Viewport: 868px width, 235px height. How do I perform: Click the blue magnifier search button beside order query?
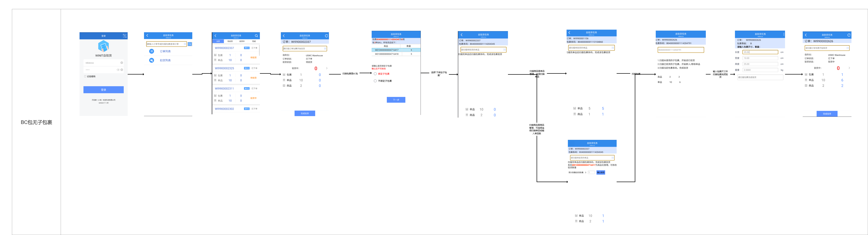point(190,44)
